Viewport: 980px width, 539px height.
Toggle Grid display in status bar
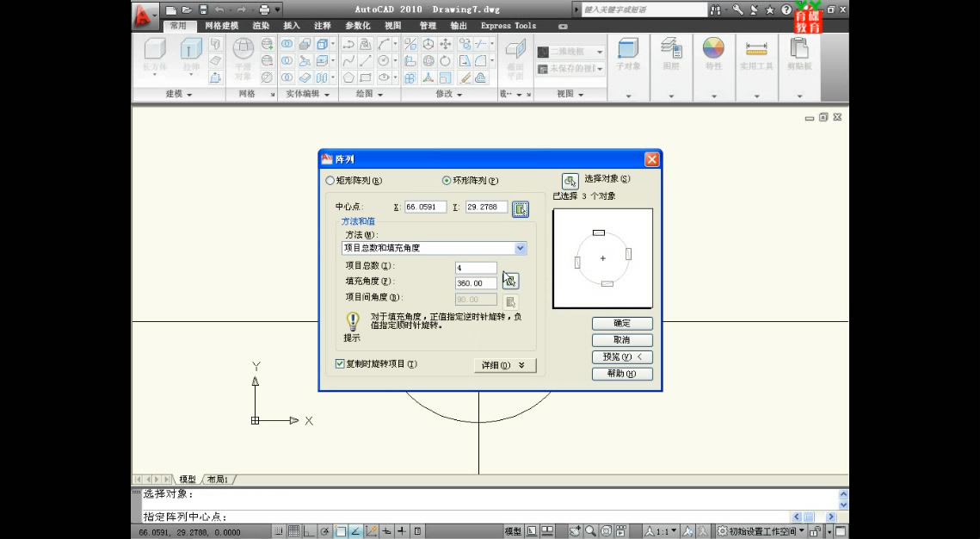[x=293, y=531]
